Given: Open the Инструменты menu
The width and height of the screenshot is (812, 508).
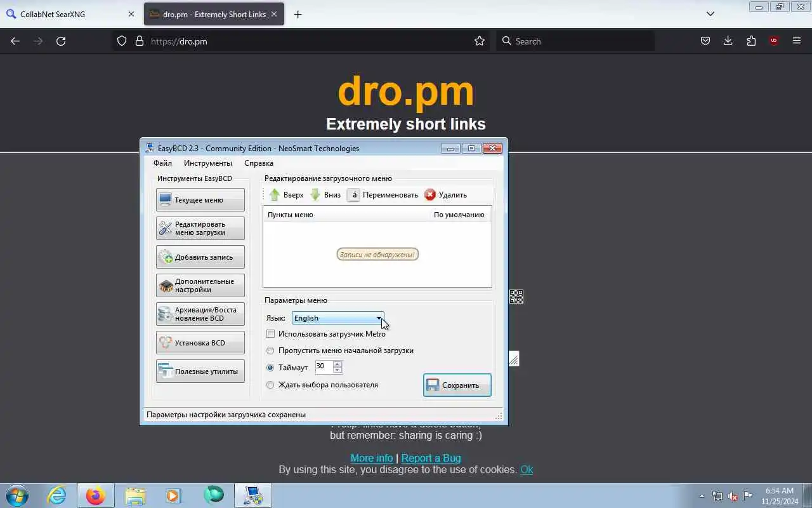Looking at the screenshot, I should coord(208,163).
